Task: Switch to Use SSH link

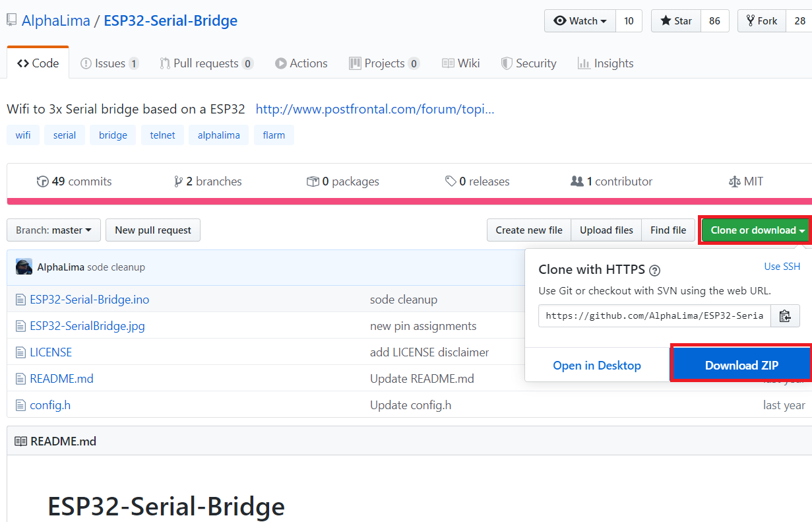Action: (x=782, y=267)
